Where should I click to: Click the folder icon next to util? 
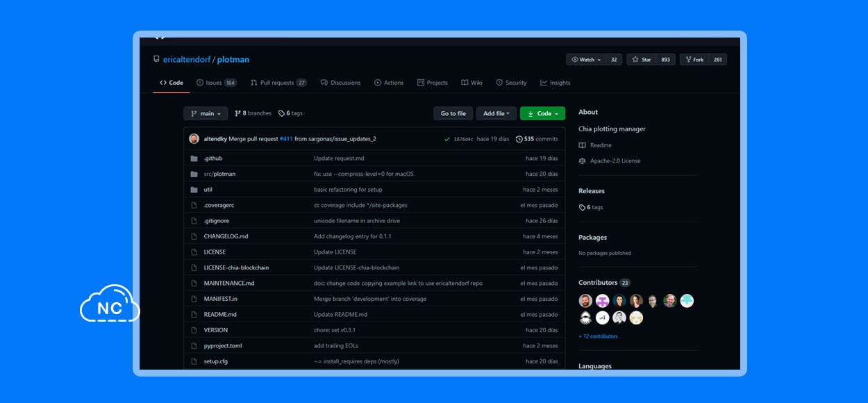(194, 190)
